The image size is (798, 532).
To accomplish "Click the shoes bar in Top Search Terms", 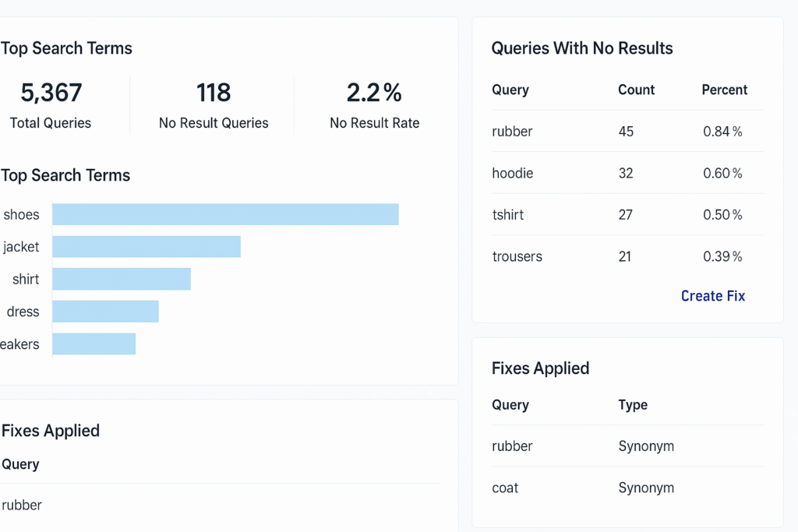I will 225,214.
